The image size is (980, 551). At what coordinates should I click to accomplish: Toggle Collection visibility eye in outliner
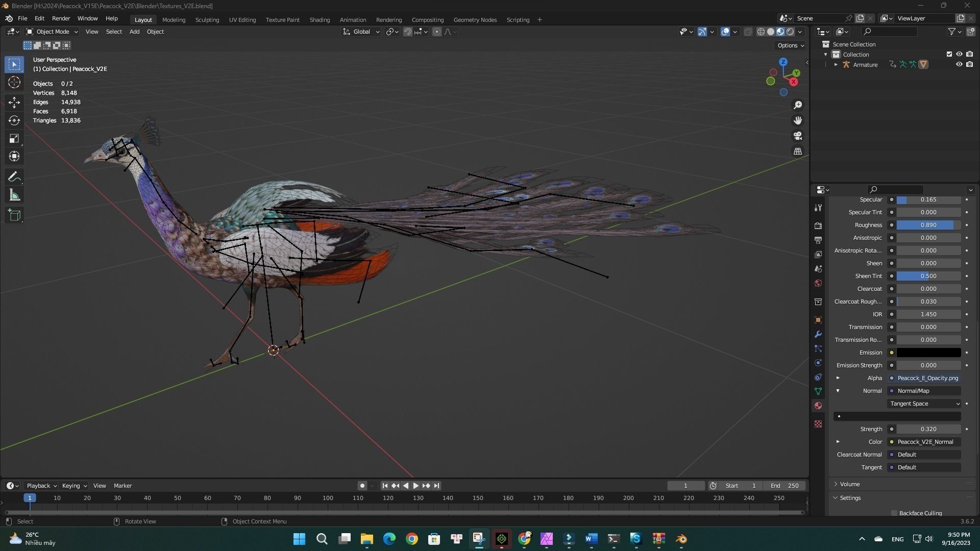pyautogui.click(x=959, y=54)
